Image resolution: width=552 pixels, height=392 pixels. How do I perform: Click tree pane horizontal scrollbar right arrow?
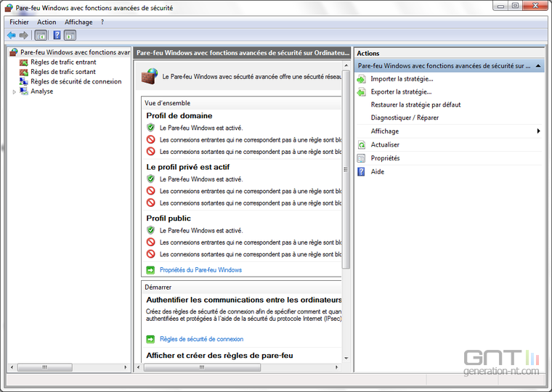coord(126,367)
